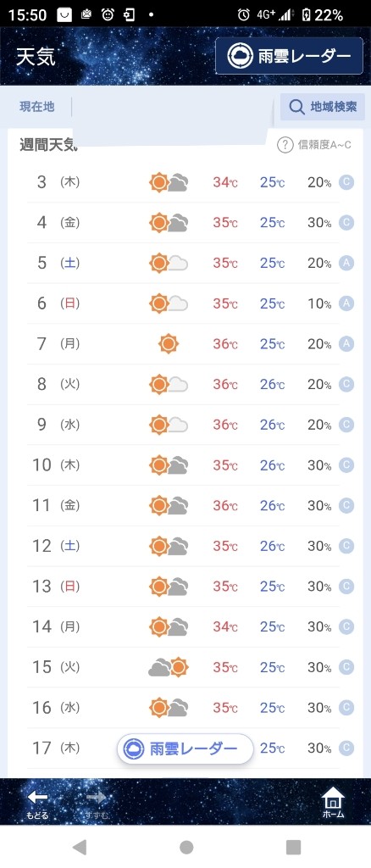Go to ホーム via house icon

coord(333,803)
